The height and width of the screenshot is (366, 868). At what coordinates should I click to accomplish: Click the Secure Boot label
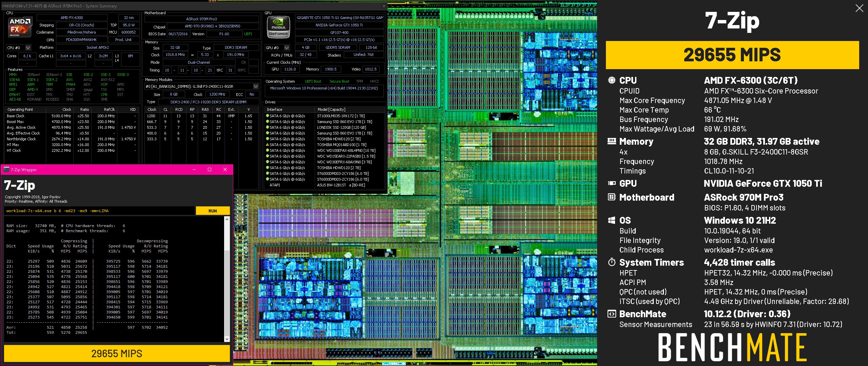339,81
